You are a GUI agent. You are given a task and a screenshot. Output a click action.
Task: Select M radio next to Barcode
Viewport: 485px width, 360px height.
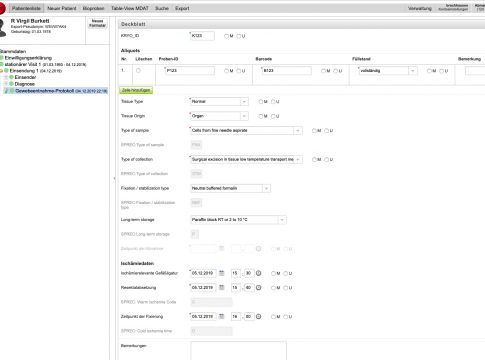323,71
